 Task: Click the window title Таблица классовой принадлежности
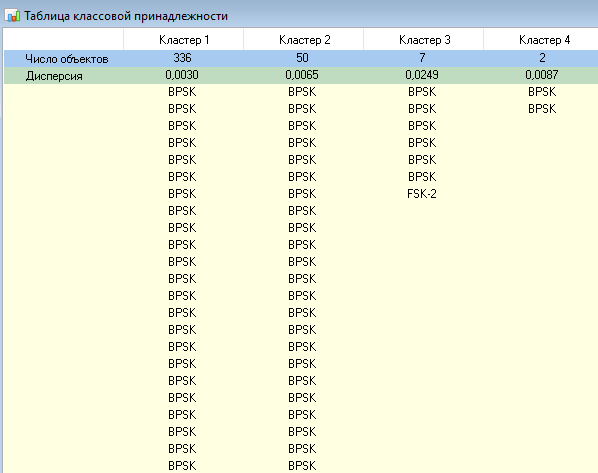click(126, 16)
